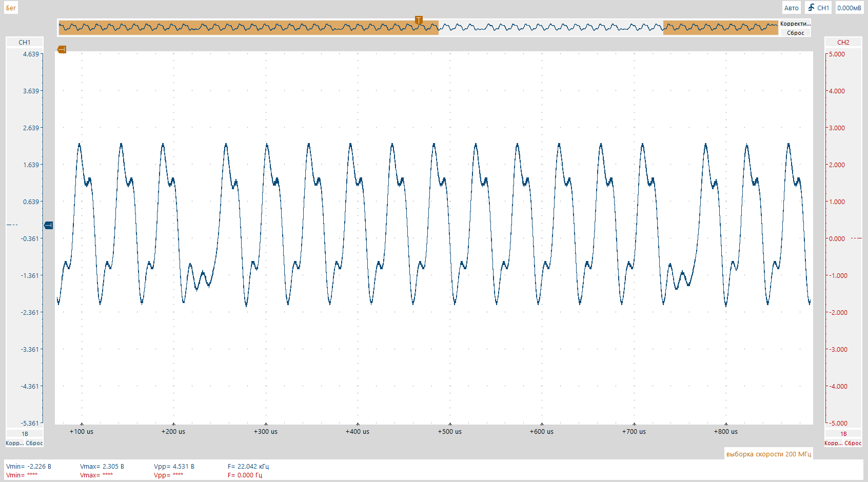Click the blue CH1 zero-level marker on the plot's left edge

[x=49, y=225]
